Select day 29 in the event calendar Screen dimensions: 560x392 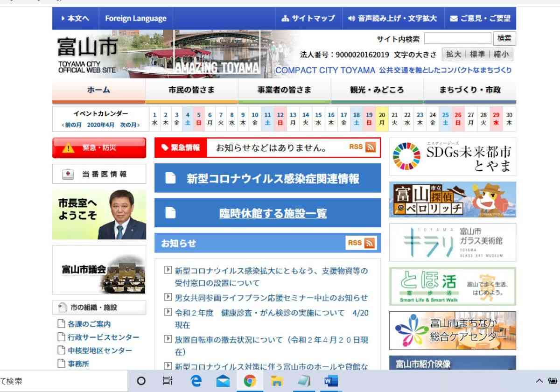496,119
